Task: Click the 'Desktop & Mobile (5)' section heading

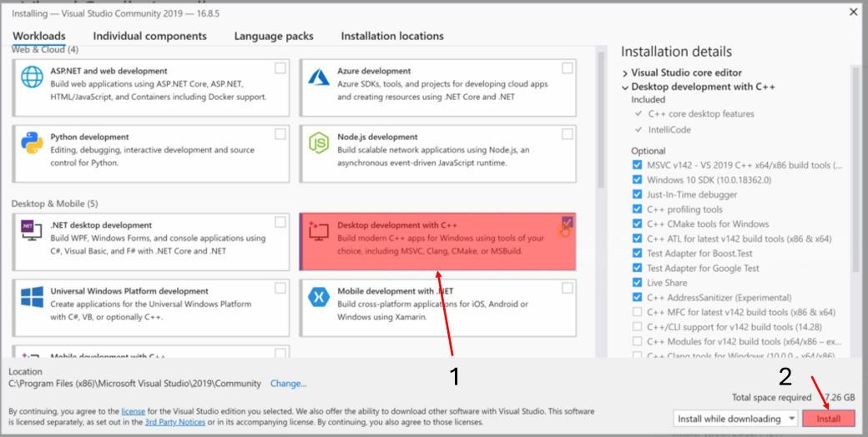Action: coord(55,204)
